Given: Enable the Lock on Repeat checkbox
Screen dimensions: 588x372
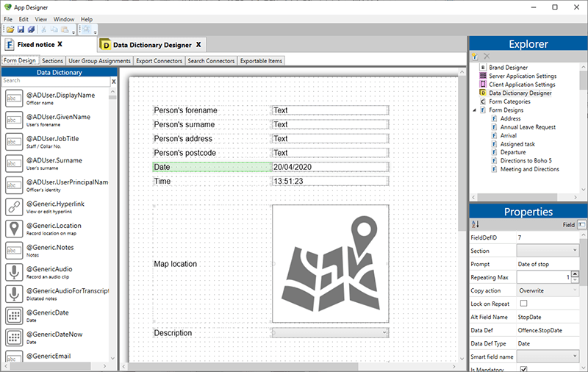Looking at the screenshot, I should (x=524, y=303).
